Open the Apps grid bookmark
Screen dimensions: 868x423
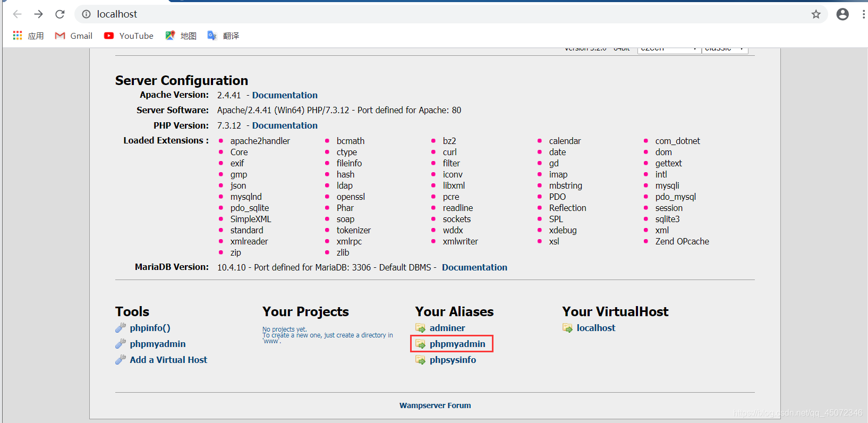coord(28,36)
